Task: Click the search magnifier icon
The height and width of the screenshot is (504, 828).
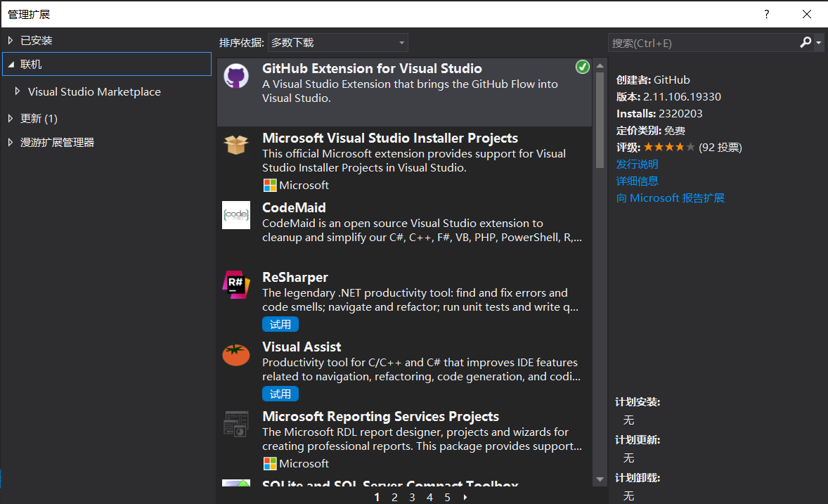Action: click(806, 42)
